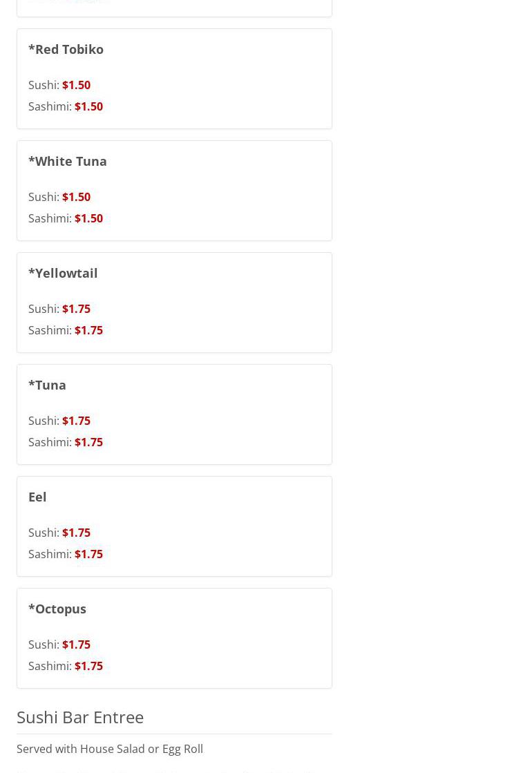532x773 pixels.
Task: Choose Eel Sashimi $1.75 price
Action: (88, 554)
